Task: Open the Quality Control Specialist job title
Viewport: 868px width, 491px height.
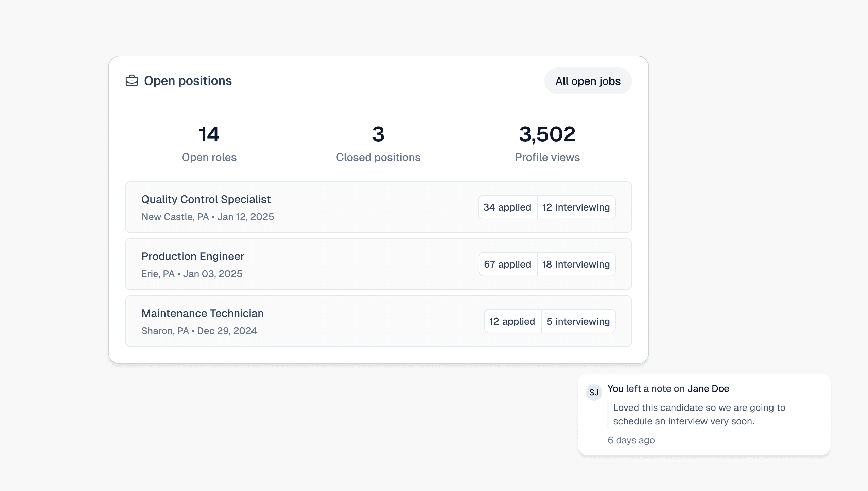Action: point(206,199)
